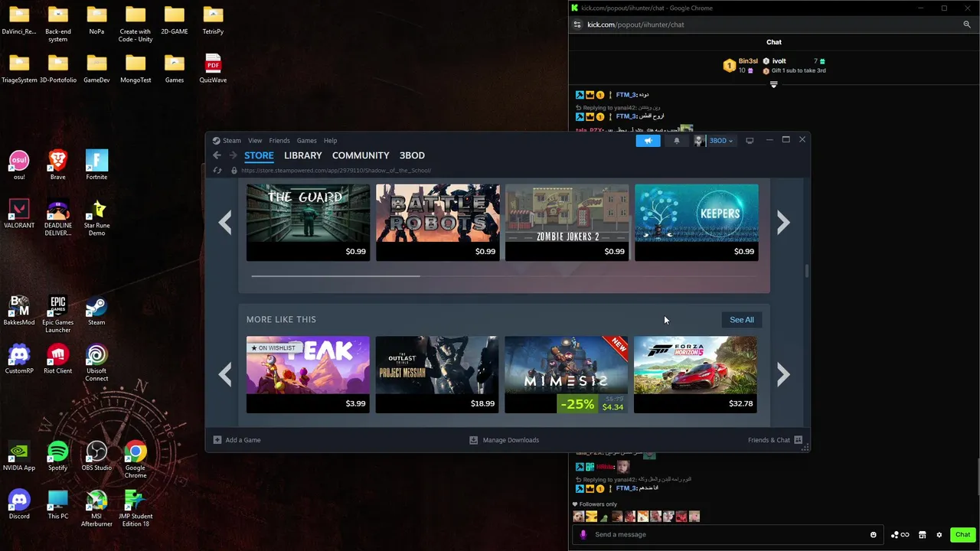Open Spotify desktop icon
The image size is (980, 551).
coord(57,456)
